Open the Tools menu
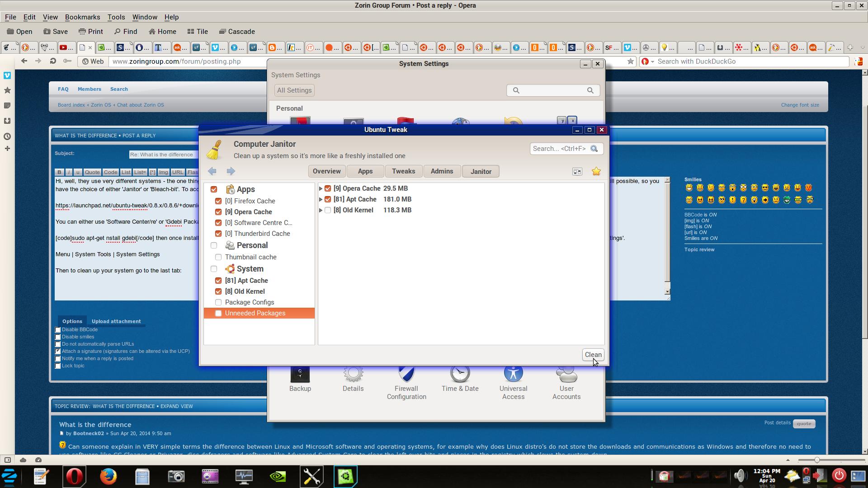Viewport: 868px width, 488px height. tap(116, 17)
